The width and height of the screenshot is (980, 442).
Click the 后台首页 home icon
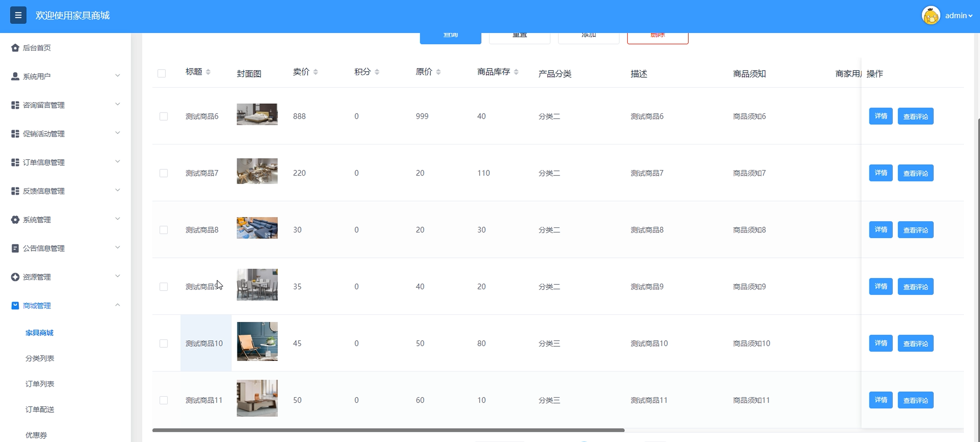15,48
